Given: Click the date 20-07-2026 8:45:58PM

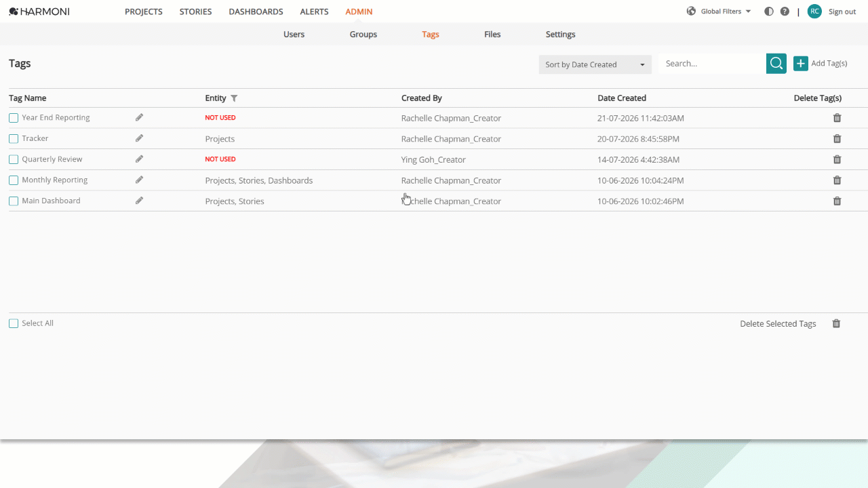Looking at the screenshot, I should [638, 139].
